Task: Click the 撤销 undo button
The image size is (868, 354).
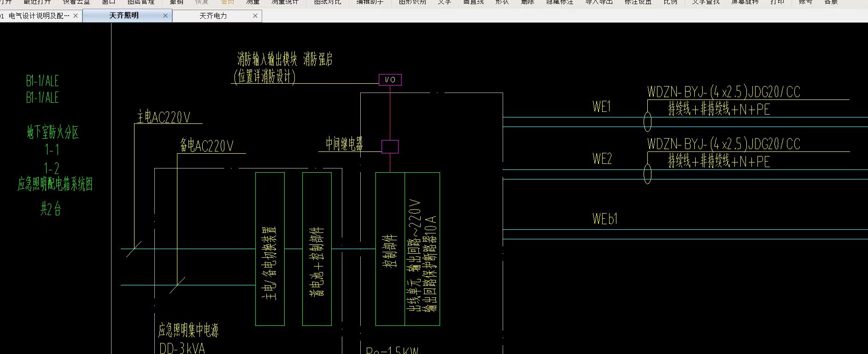Action: [x=176, y=2]
